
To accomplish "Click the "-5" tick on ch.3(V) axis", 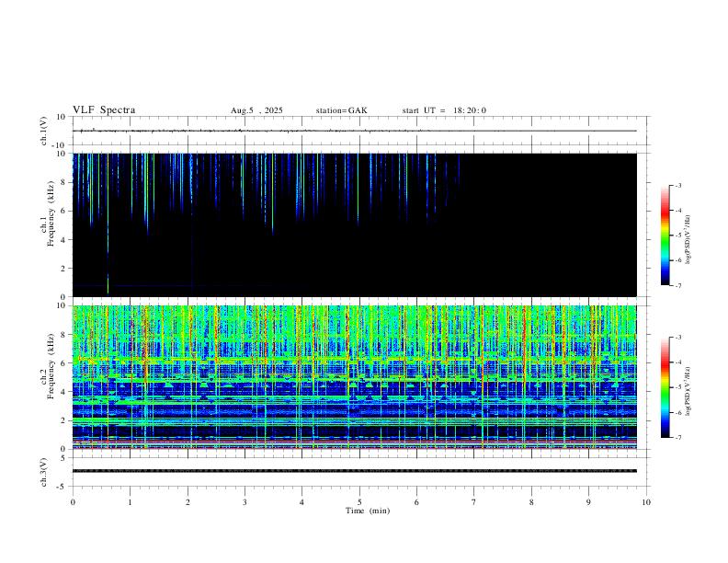I will click(x=63, y=487).
